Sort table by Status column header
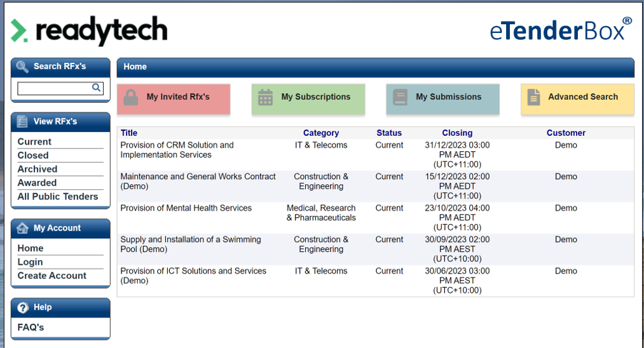 tap(389, 133)
